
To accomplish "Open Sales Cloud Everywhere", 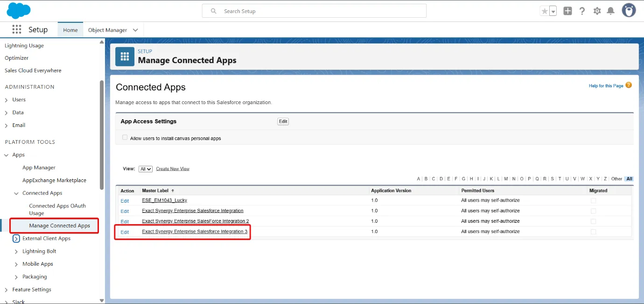I will pos(33,71).
